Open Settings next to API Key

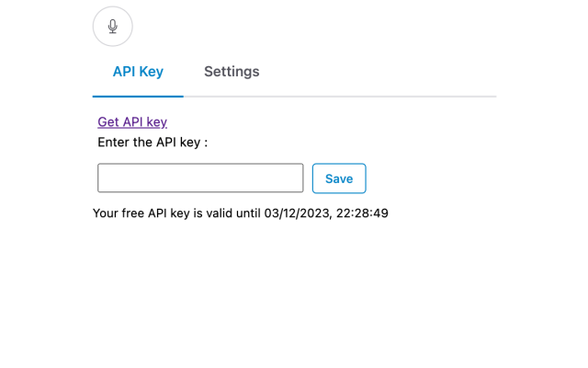click(x=232, y=72)
